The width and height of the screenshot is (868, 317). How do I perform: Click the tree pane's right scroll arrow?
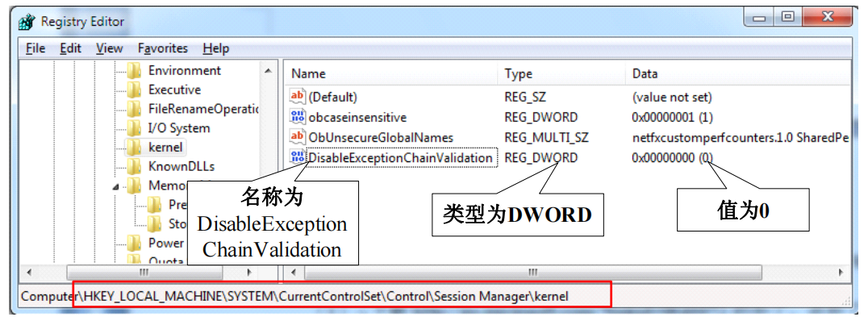click(249, 272)
